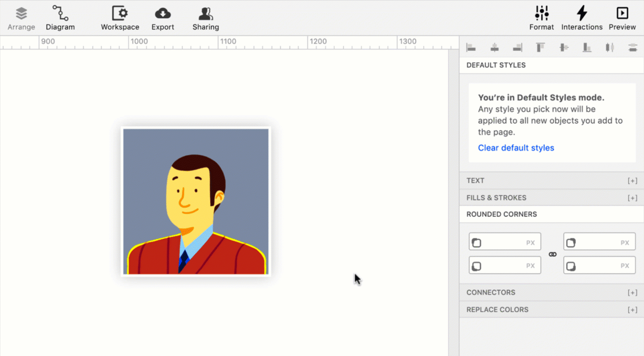Start Preview mode

[622, 18]
